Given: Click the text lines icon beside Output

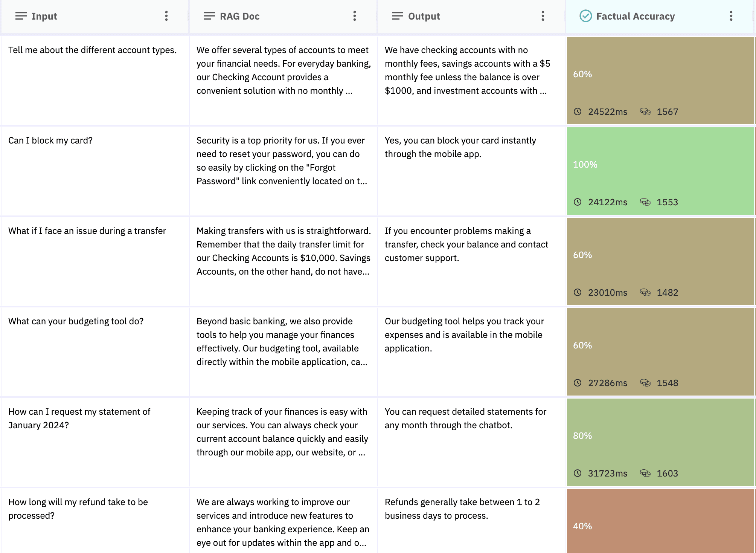Looking at the screenshot, I should click(397, 16).
